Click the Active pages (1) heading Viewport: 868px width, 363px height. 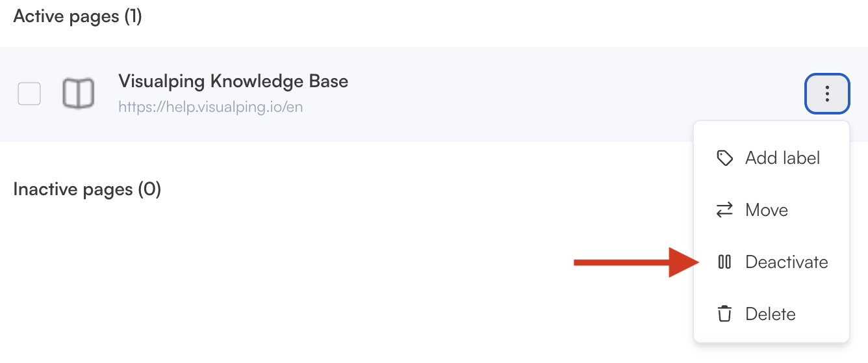(x=77, y=16)
